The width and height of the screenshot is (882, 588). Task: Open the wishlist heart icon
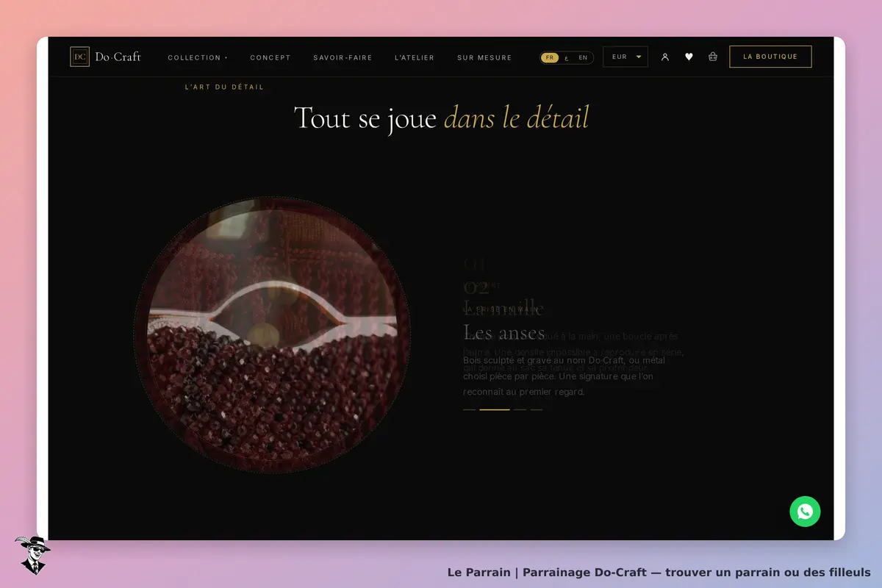coord(689,57)
